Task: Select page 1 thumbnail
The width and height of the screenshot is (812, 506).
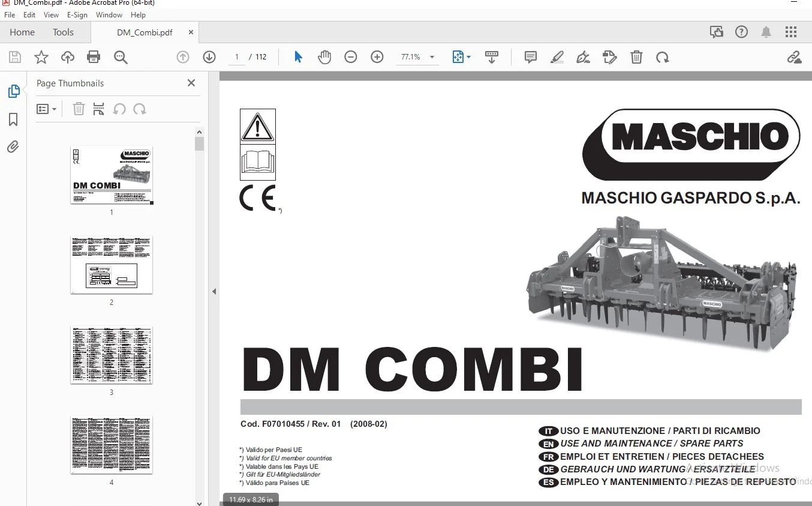Action: click(x=112, y=175)
